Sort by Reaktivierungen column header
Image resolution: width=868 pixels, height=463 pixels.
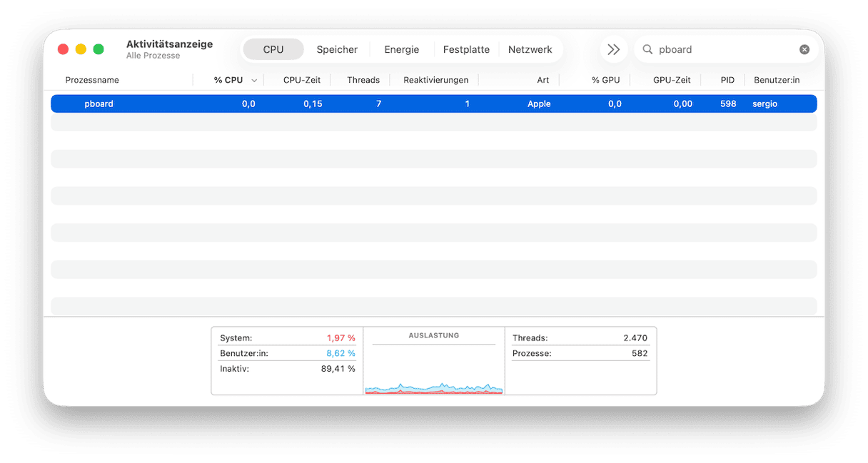tap(435, 81)
